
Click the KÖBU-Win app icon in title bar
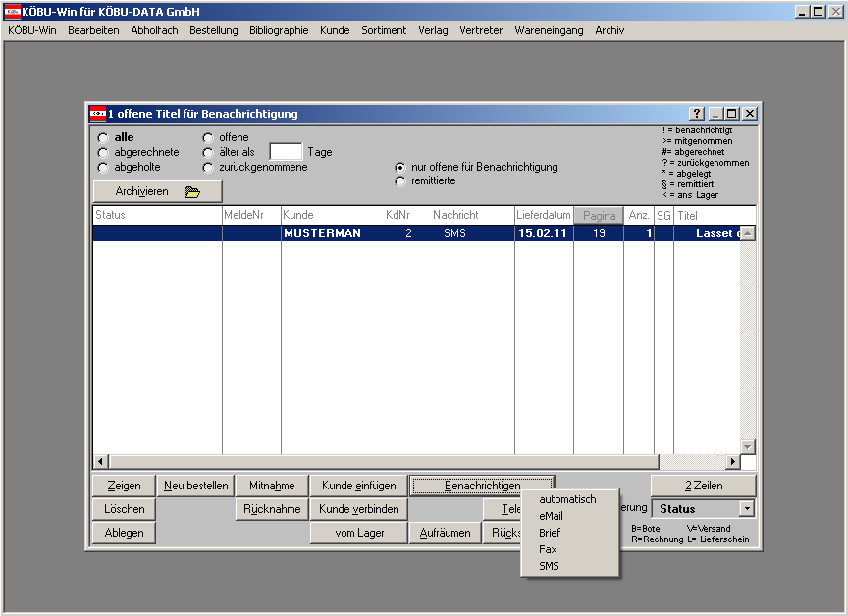12,12
